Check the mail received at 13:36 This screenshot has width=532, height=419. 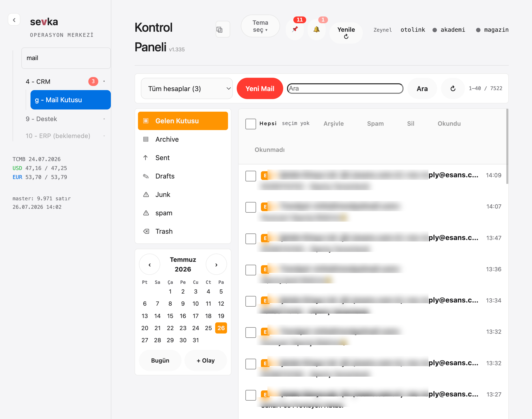coord(251,270)
